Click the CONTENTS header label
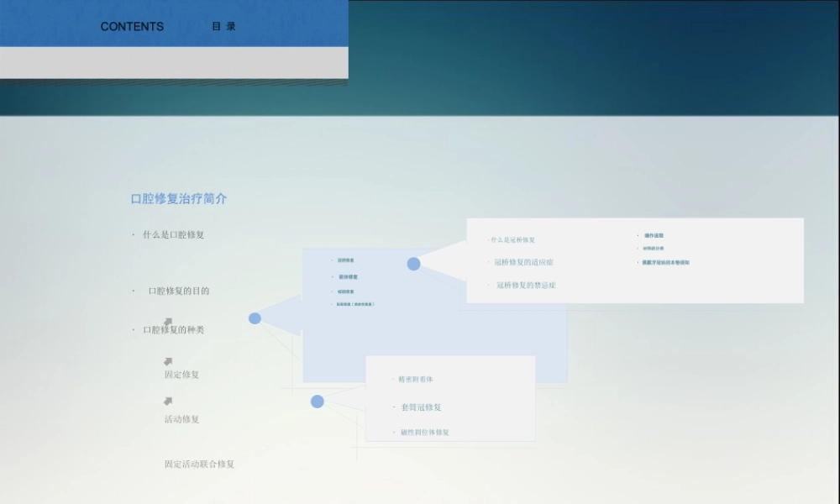The width and height of the screenshot is (840, 504). click(x=132, y=27)
